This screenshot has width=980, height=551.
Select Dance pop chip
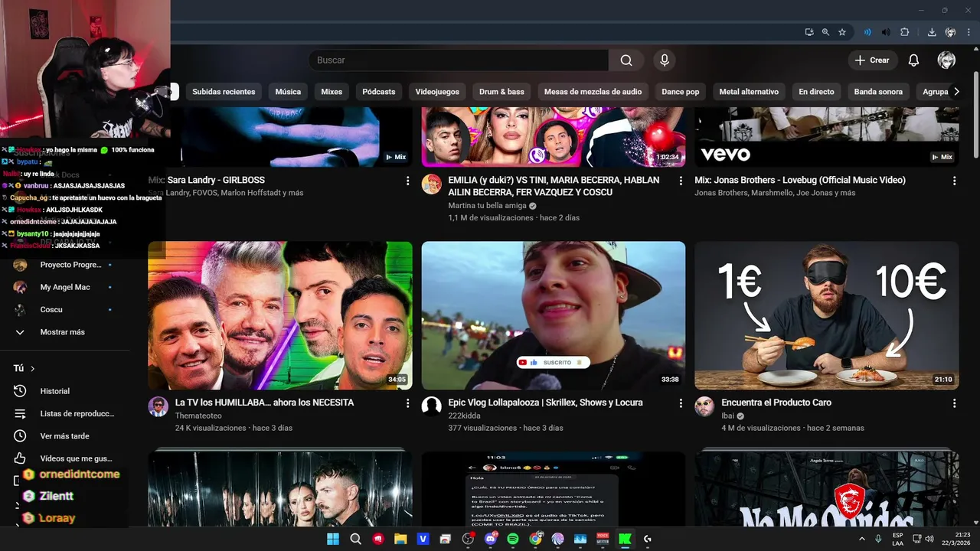681,92
